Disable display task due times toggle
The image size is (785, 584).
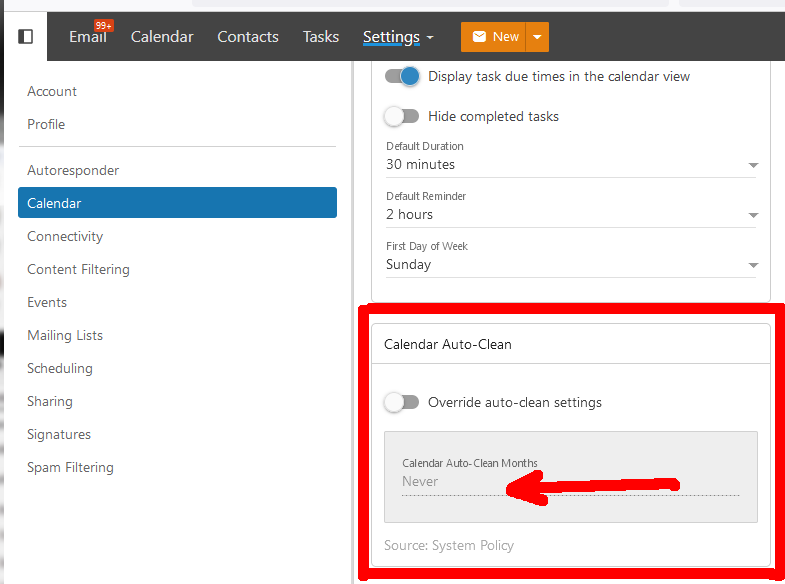click(402, 76)
